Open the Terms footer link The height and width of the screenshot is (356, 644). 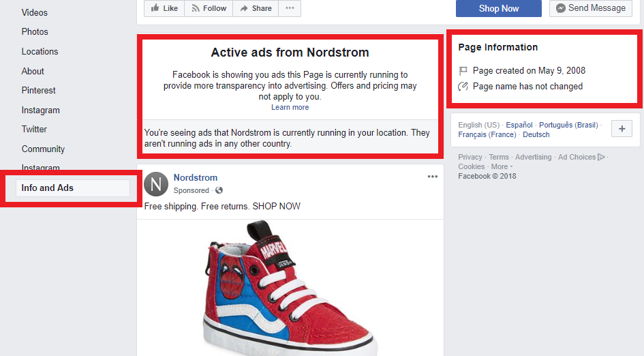click(499, 157)
